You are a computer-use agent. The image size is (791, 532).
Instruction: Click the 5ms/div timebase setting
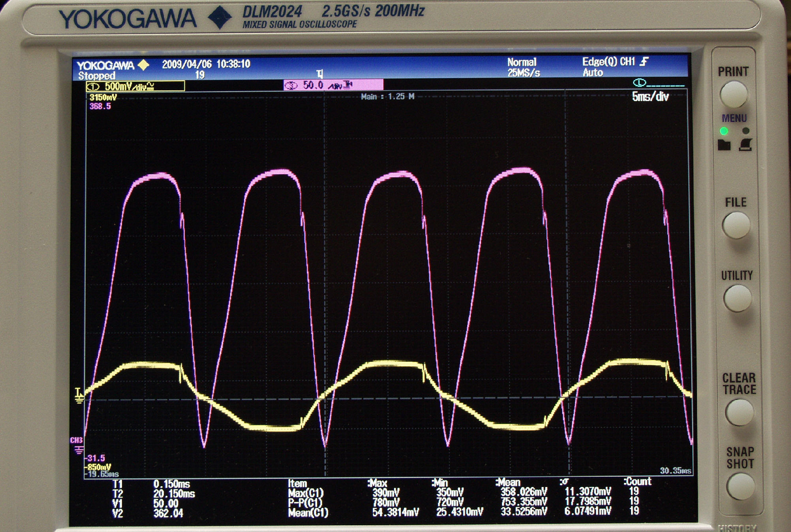click(x=650, y=97)
